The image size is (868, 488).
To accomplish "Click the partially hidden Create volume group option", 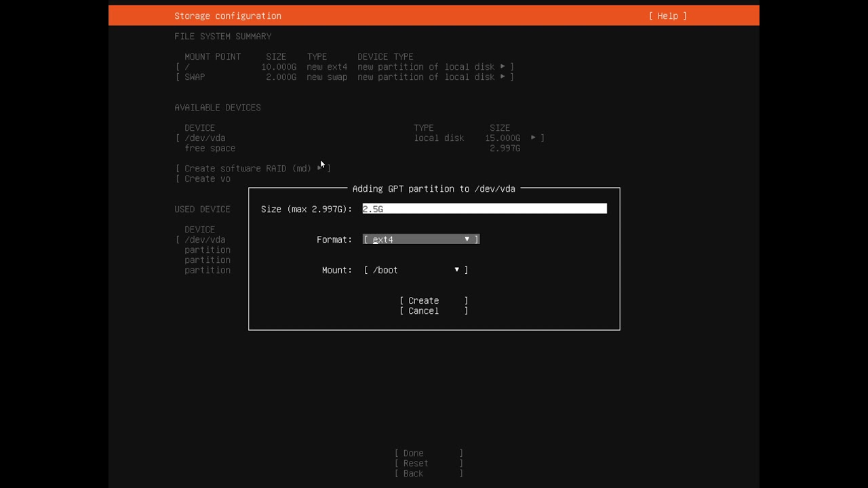I will pos(203,178).
